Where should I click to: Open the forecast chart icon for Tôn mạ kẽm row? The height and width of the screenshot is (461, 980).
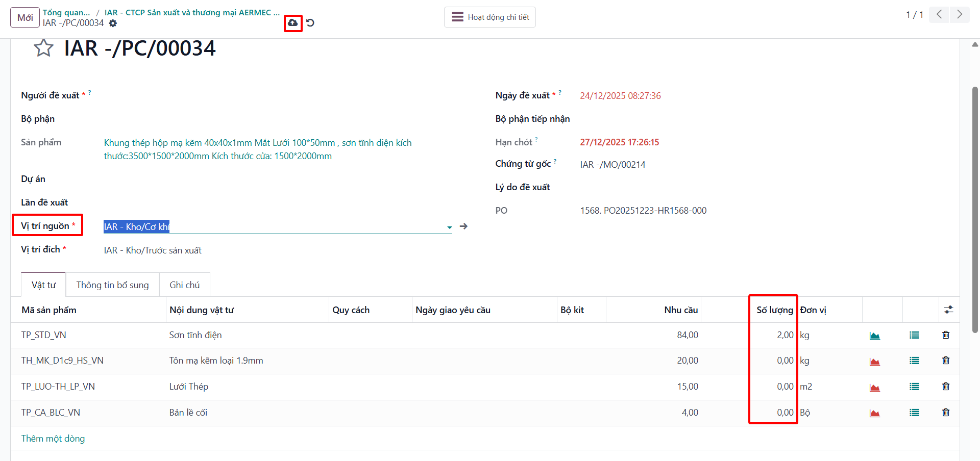tap(875, 361)
